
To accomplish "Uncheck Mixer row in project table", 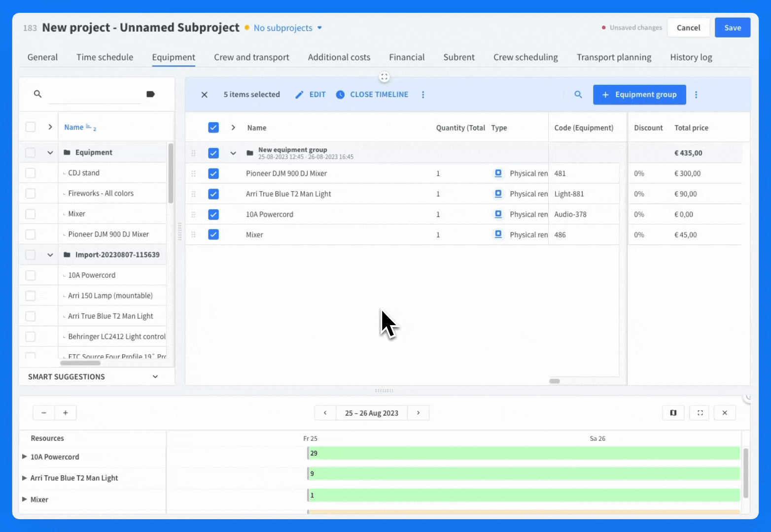I will 213,234.
